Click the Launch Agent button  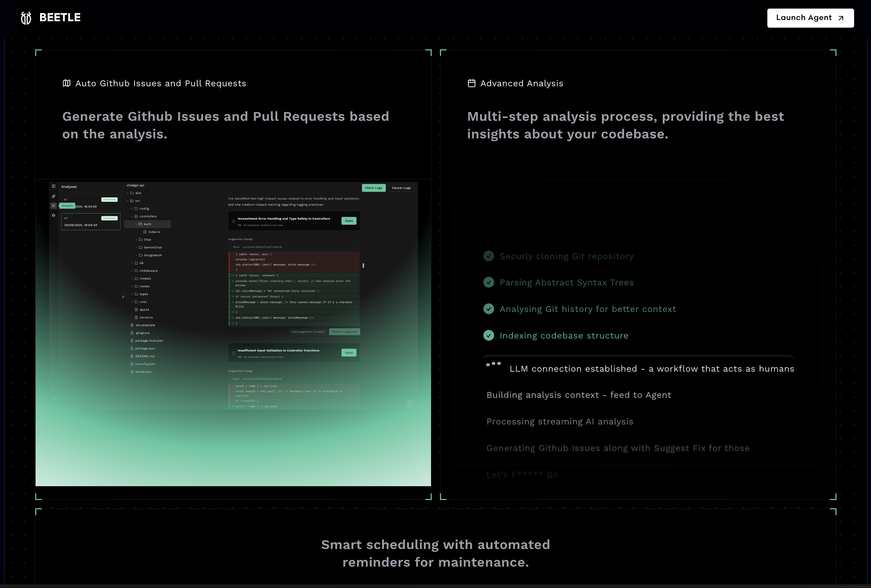(810, 18)
